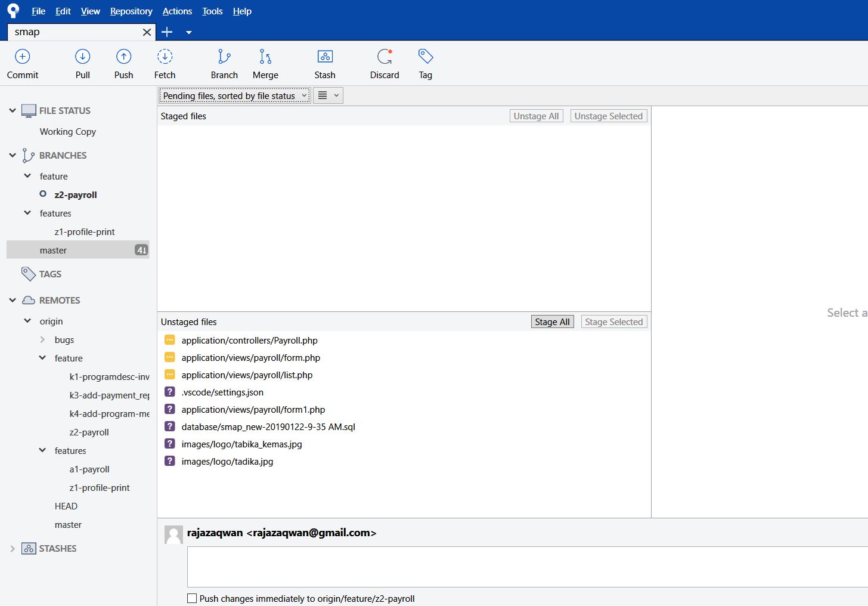Select the master branch
Viewport: 868px width, 606px height.
point(53,250)
